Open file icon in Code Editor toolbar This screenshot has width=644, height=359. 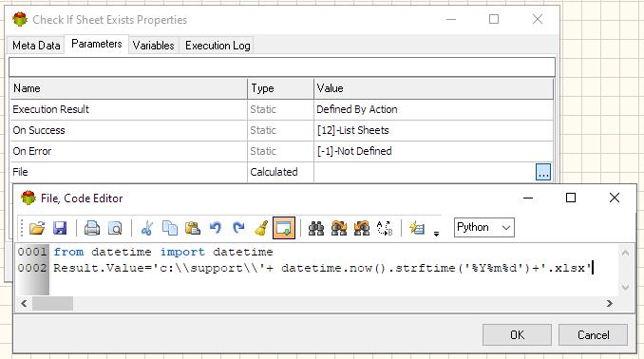point(37,228)
